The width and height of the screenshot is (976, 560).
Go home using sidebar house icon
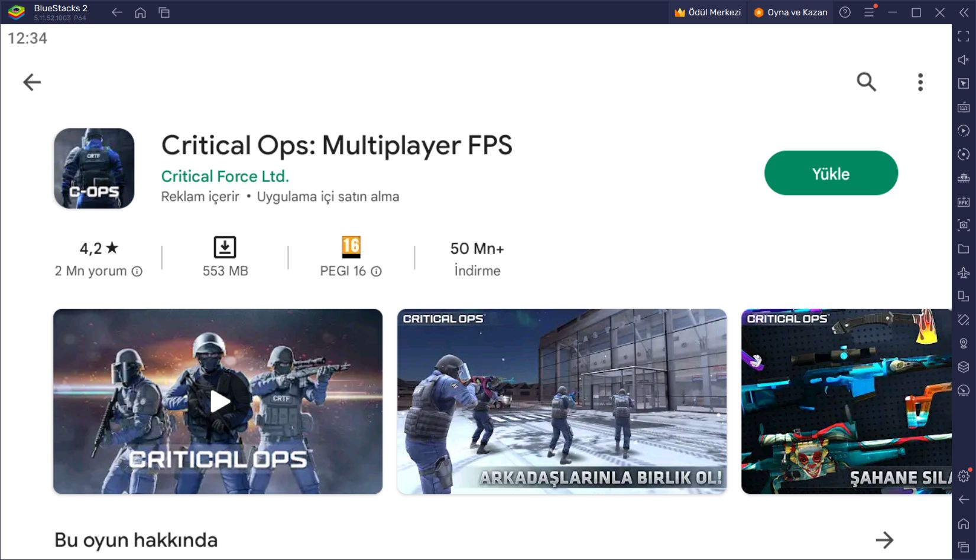coord(964,523)
